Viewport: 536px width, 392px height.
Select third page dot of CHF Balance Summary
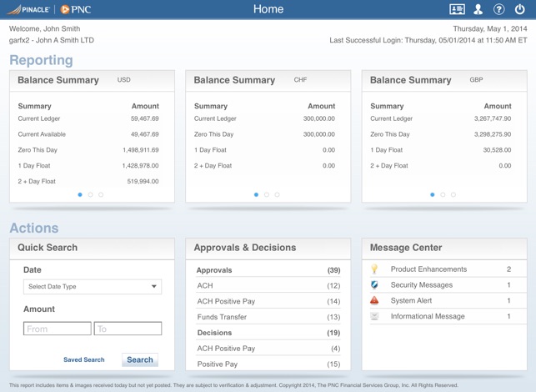pos(278,194)
